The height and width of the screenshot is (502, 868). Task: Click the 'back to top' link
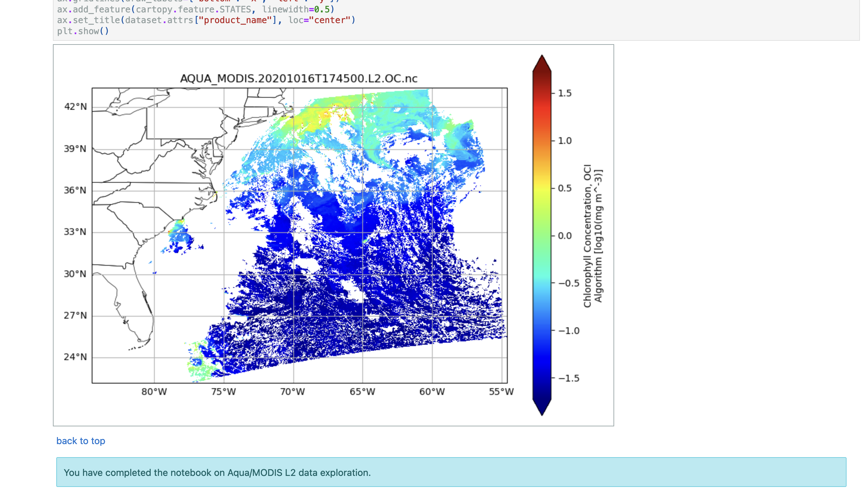[81, 441]
